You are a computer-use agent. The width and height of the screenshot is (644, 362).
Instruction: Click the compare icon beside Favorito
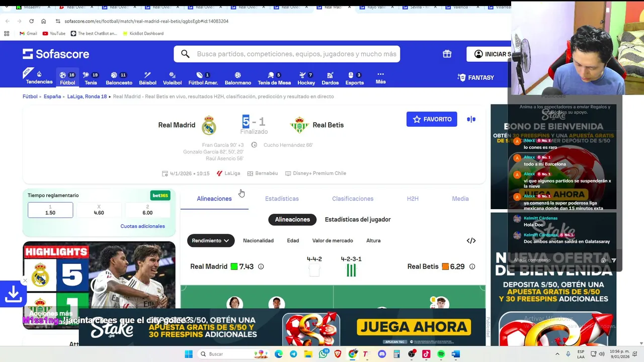471,119
